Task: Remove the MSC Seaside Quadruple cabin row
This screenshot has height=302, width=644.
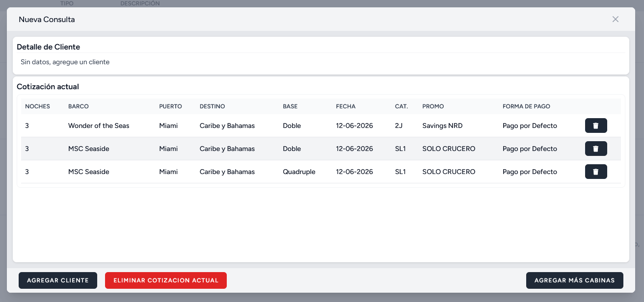Action: [x=596, y=172]
